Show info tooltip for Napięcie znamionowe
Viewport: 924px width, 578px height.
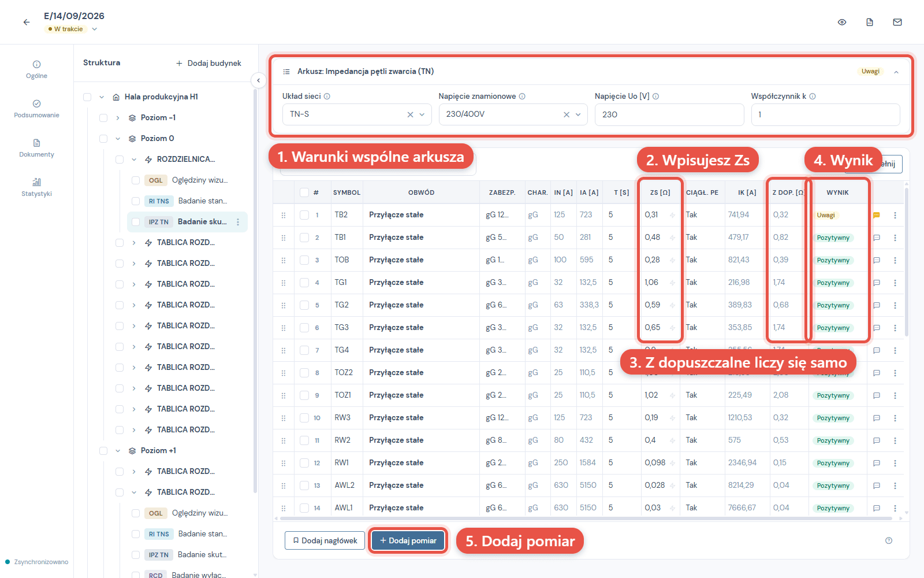tap(522, 97)
